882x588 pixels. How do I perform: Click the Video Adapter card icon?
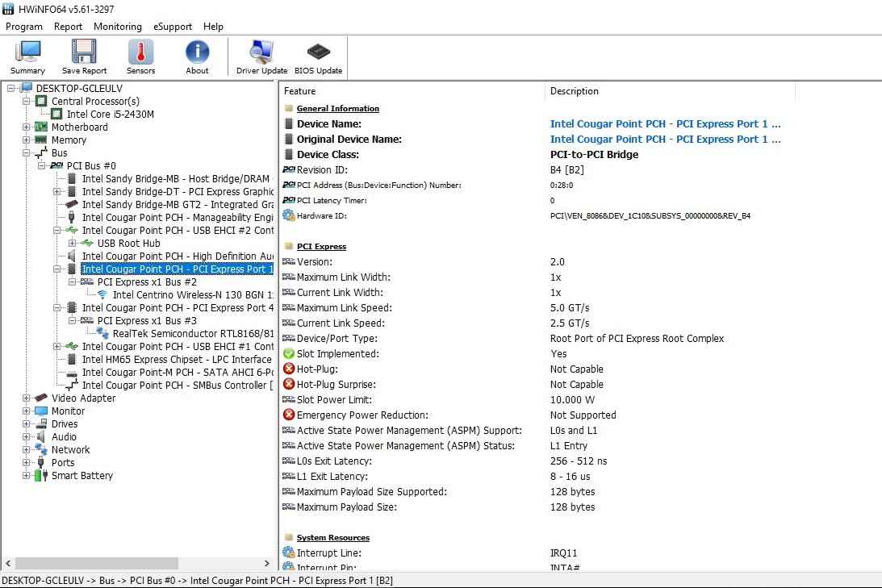coord(41,398)
